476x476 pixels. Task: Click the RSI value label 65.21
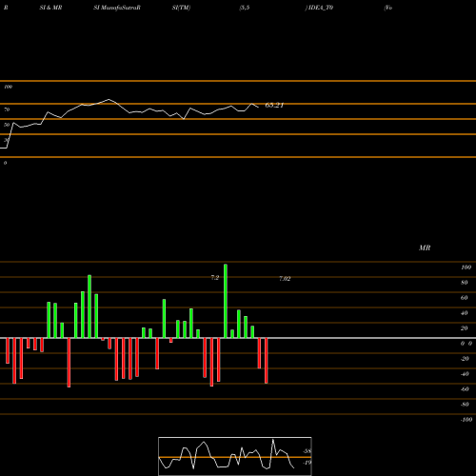(x=274, y=105)
